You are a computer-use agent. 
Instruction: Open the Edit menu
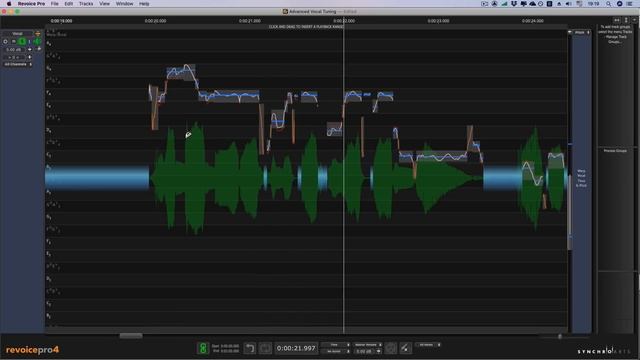69,4
